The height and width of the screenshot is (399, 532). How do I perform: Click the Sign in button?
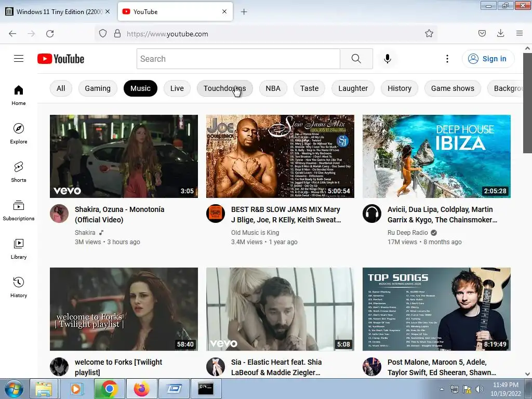[488, 59]
